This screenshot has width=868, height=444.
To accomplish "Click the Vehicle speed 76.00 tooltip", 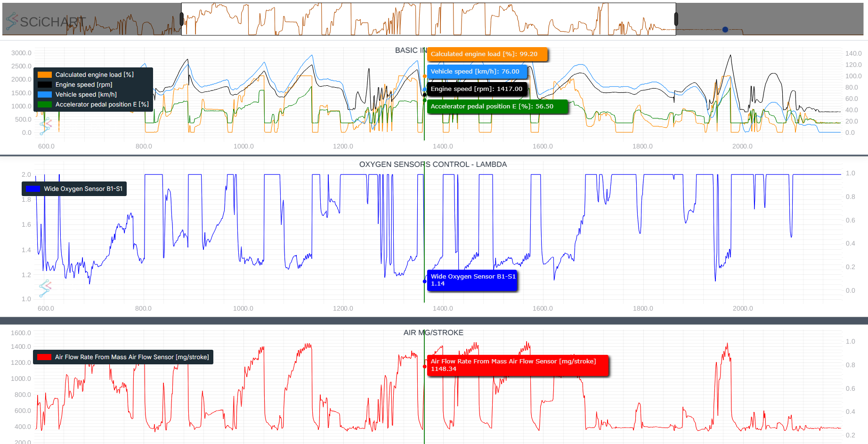I will click(477, 72).
